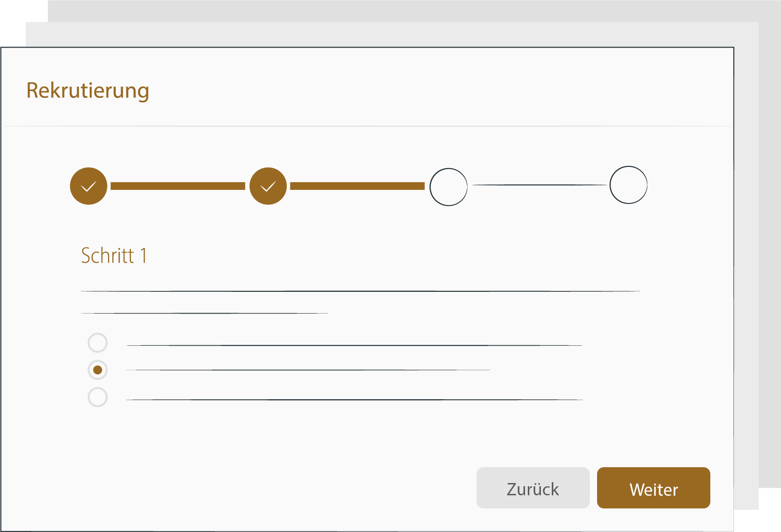Click the Rekrutierung dialog title
This screenshot has width=781, height=532.
click(88, 91)
